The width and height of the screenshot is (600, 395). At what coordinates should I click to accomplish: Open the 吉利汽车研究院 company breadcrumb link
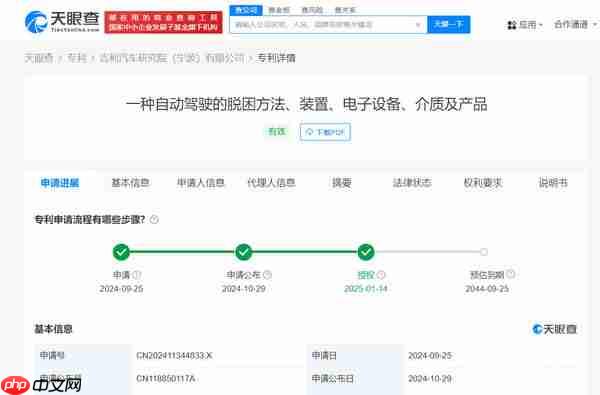coord(172,58)
